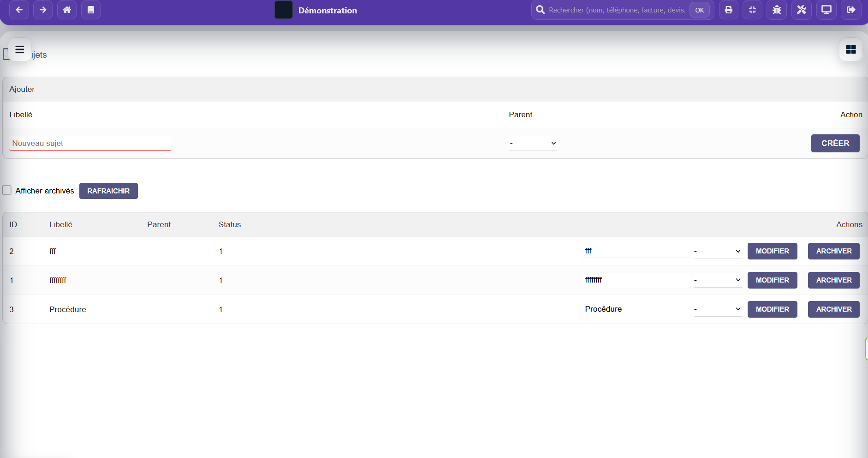Open the parent dropdown for row fff
The image size is (868, 458).
click(x=718, y=251)
